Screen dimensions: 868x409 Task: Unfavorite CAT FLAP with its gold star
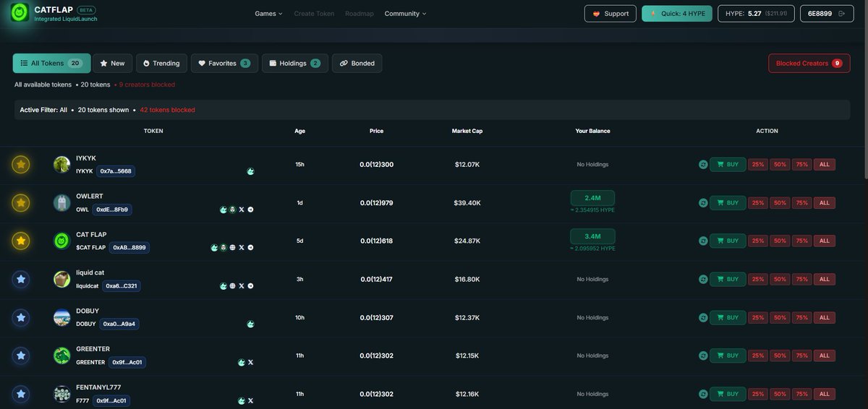click(21, 241)
